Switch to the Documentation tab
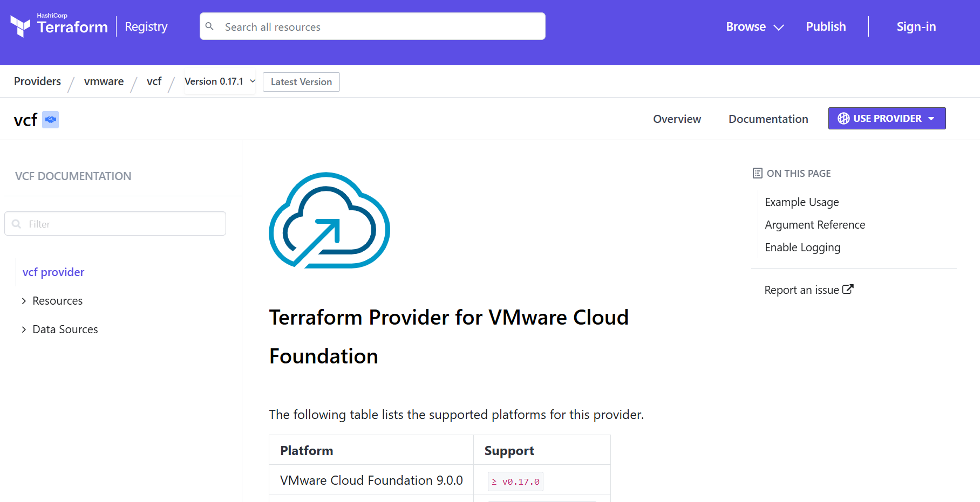980x502 pixels. point(768,119)
